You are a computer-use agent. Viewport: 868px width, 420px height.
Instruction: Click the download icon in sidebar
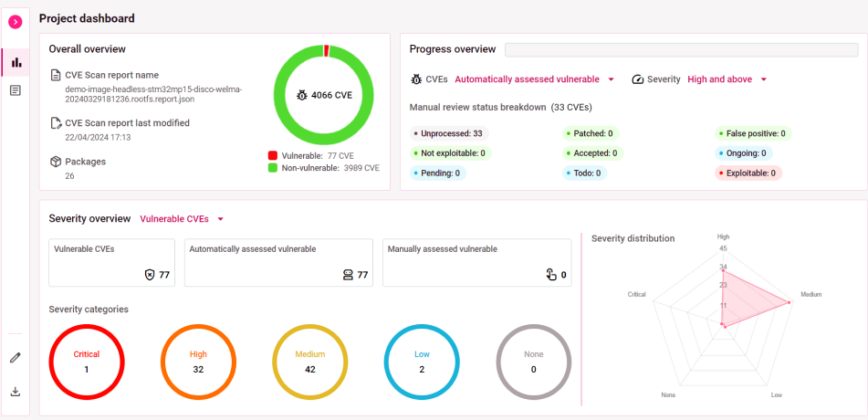[16, 392]
